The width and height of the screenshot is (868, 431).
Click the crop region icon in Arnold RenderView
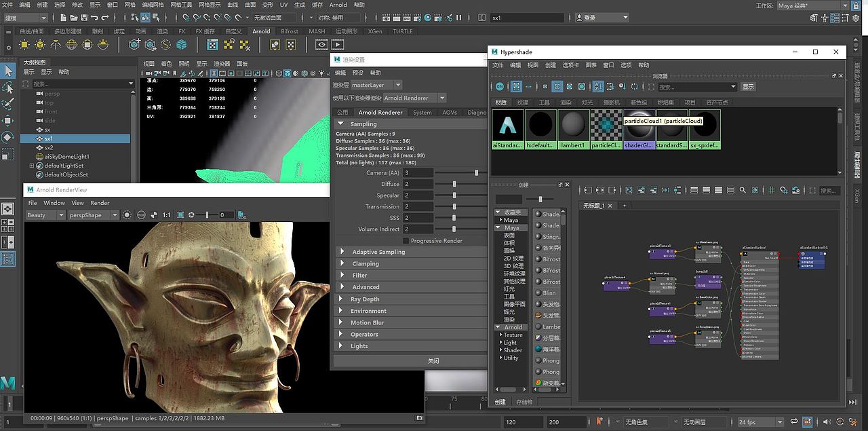(x=180, y=214)
